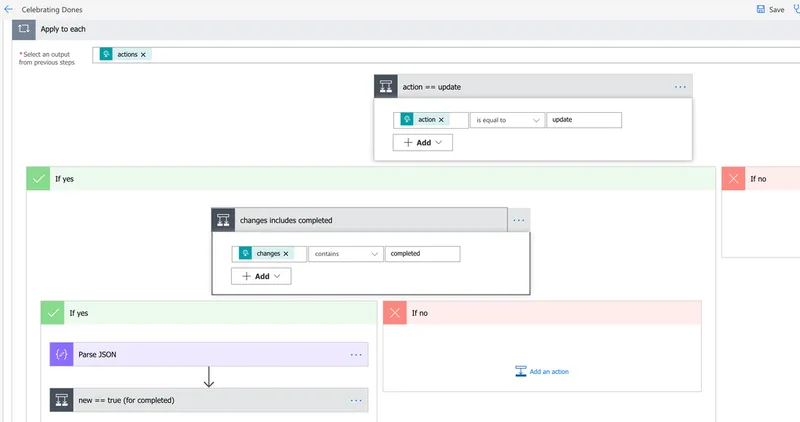Click the new == true condition icon
Viewport: 800px width, 422px height.
click(62, 400)
